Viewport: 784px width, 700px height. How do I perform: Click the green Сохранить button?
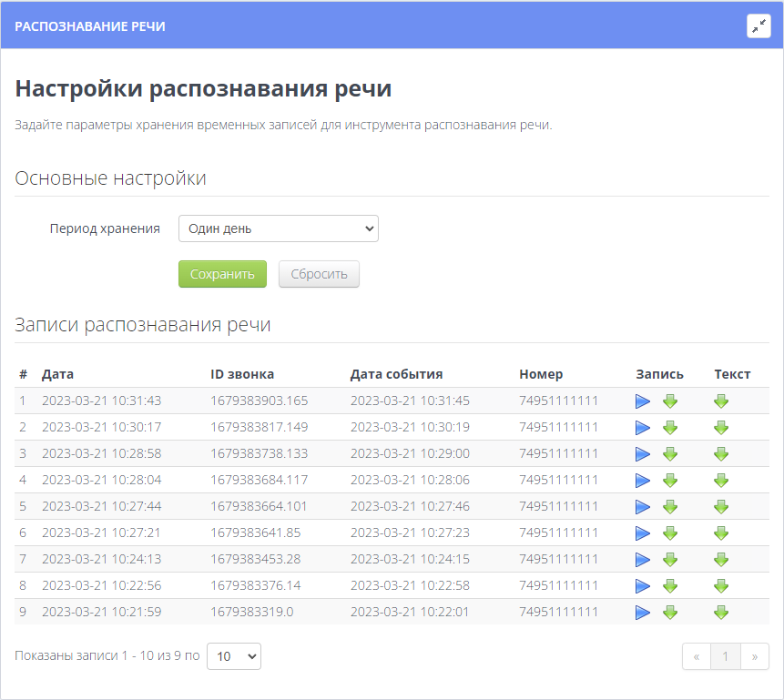point(222,274)
